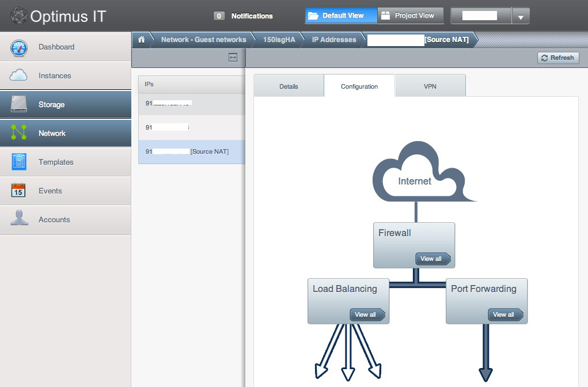Click the Storage disk icon
This screenshot has width=588, height=387.
19,104
